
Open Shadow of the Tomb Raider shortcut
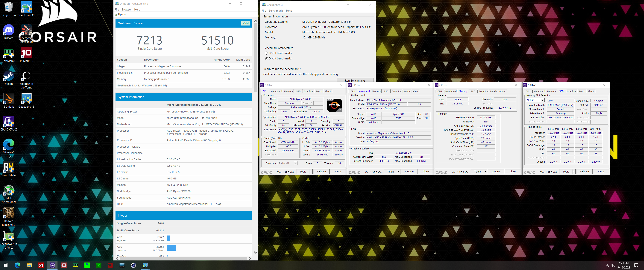[27, 80]
